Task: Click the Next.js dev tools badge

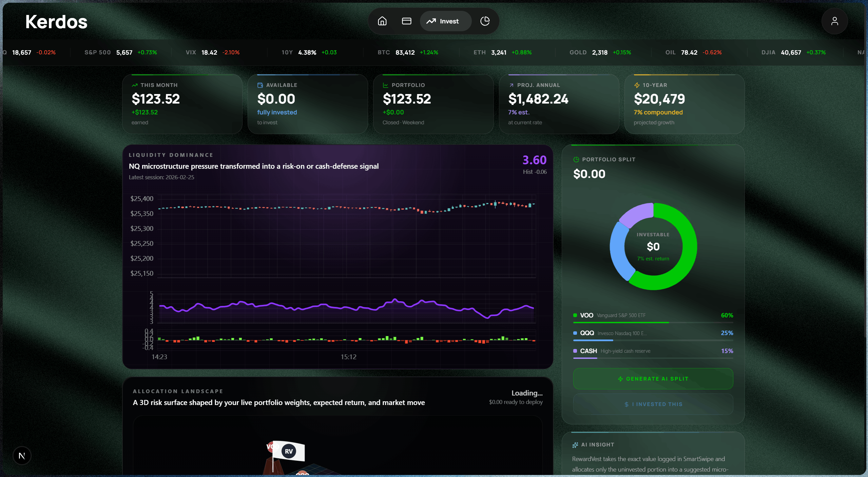Action: pos(22,456)
